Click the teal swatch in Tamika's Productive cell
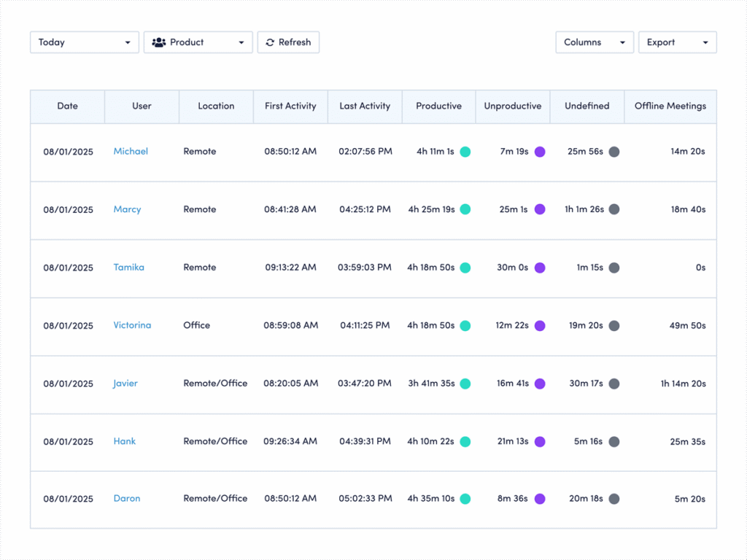Viewport: 747px width, 560px height. pyautogui.click(x=465, y=268)
